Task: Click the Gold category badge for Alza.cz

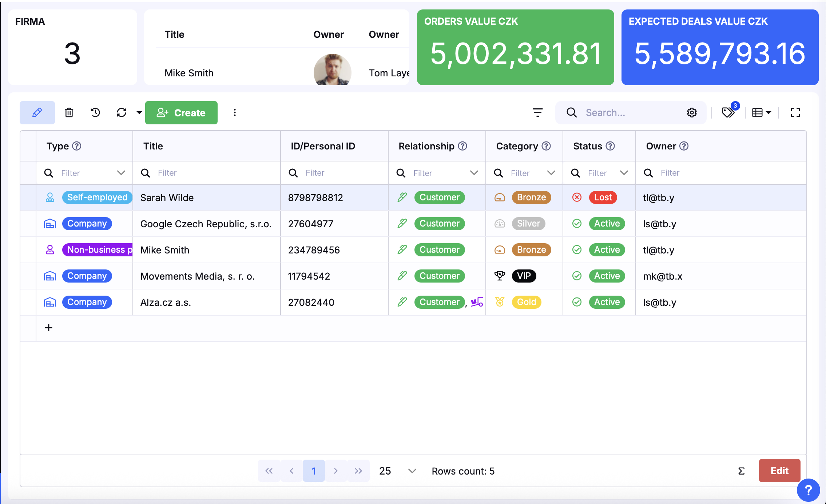Action: click(526, 302)
